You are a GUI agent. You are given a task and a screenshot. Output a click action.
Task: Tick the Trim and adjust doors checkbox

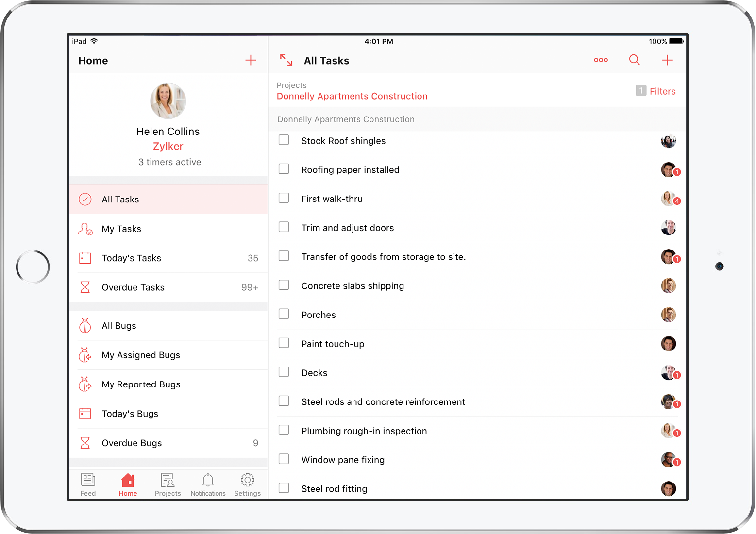pos(284,227)
